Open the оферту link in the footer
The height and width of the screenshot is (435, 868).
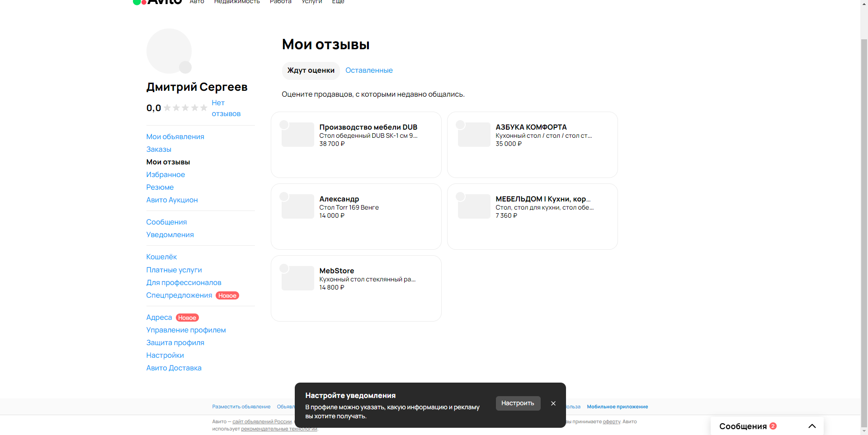pyautogui.click(x=612, y=421)
